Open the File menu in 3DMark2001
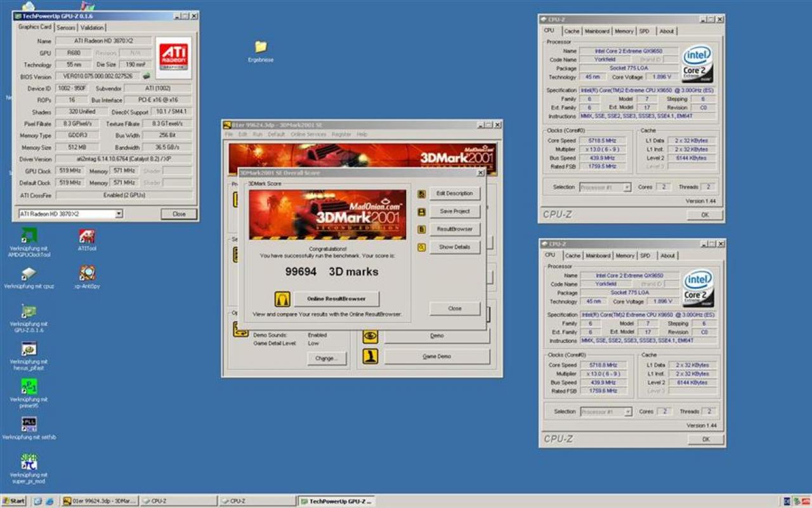The width and height of the screenshot is (812, 508). (x=229, y=135)
